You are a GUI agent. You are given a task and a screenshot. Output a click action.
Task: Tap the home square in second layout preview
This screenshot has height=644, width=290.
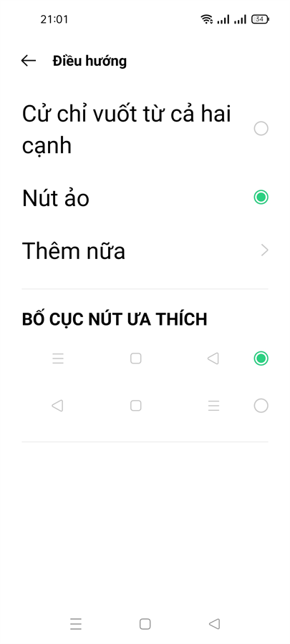pyautogui.click(x=136, y=406)
